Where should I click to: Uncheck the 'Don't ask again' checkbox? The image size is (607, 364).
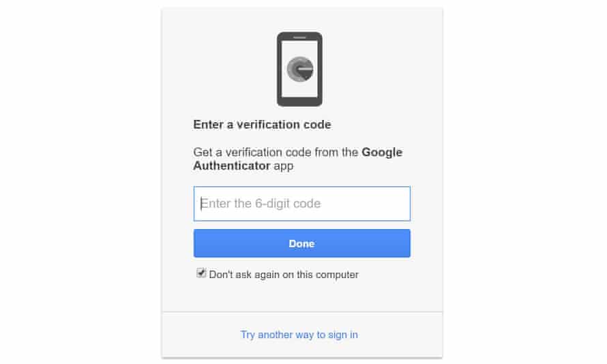click(x=201, y=273)
